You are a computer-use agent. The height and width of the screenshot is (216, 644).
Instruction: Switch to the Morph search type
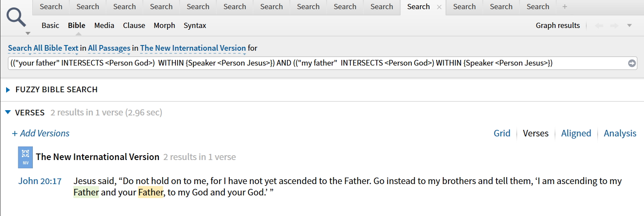(x=164, y=25)
